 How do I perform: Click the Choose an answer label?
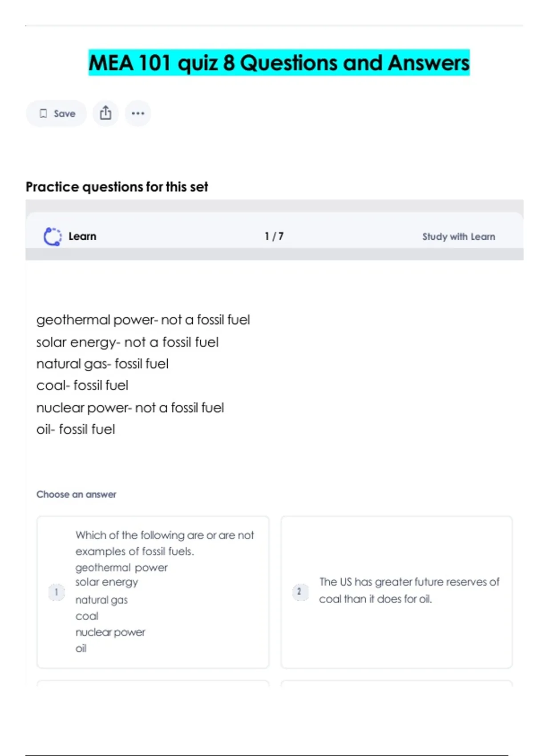77,495
